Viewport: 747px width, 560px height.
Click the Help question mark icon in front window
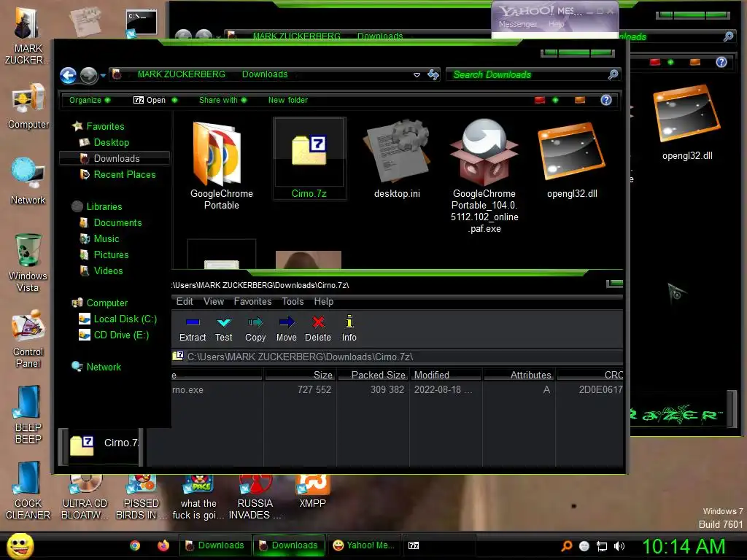click(606, 100)
